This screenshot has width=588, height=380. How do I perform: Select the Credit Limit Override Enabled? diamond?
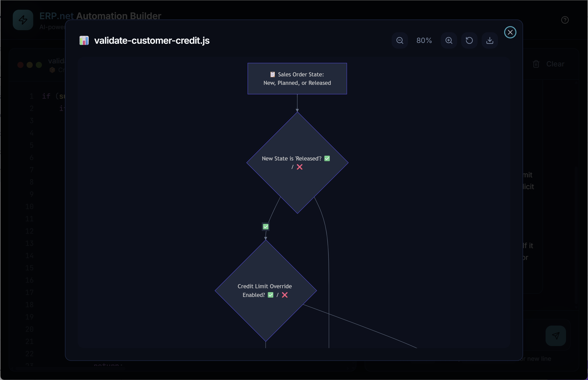click(x=266, y=291)
